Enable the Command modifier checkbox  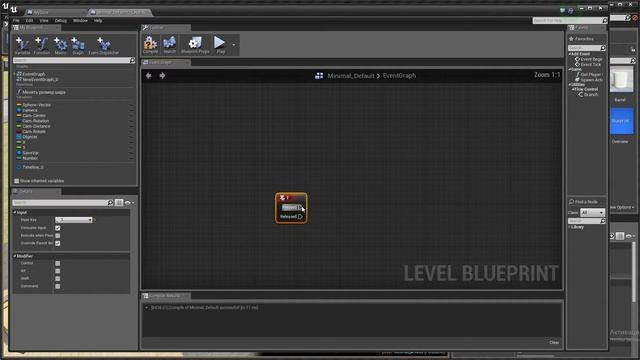(58, 287)
